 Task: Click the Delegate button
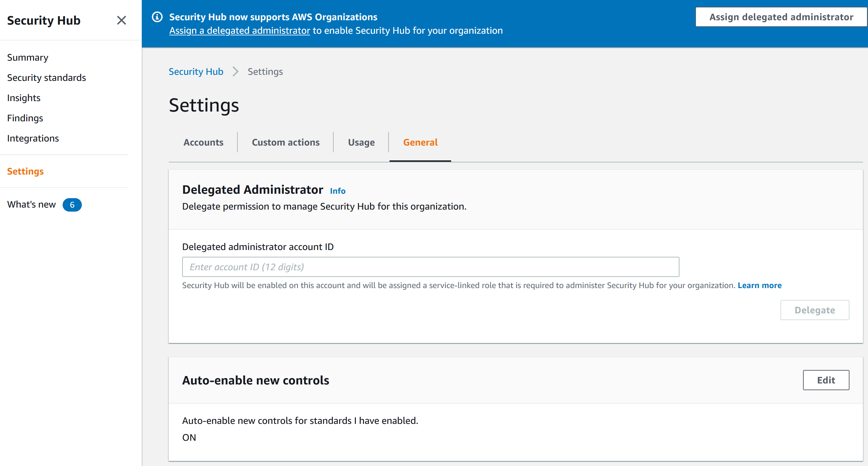[x=815, y=310]
